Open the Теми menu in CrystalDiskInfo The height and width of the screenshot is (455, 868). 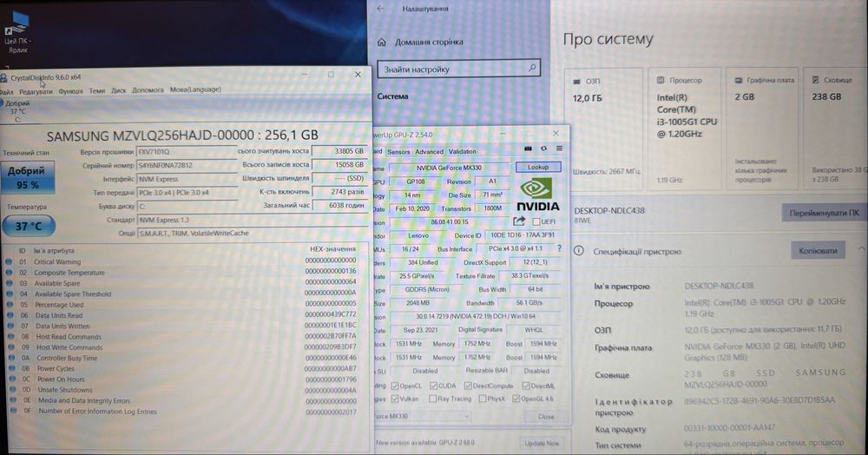pos(97,91)
